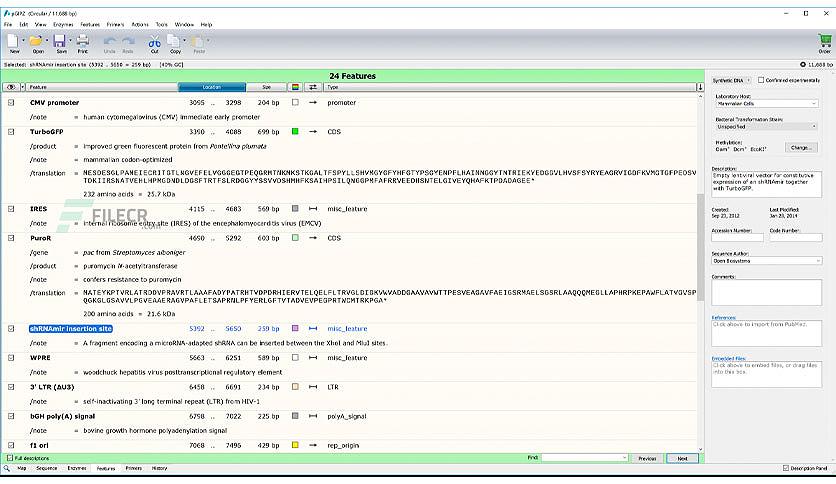Toggle the IRES feature checkbox
836x484 pixels.
[11, 209]
